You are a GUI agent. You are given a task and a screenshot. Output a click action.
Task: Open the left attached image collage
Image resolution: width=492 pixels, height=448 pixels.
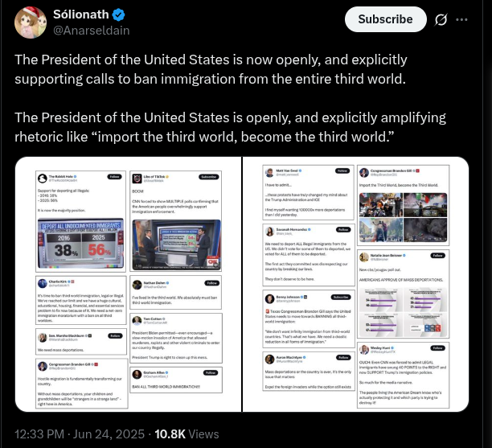tap(128, 284)
